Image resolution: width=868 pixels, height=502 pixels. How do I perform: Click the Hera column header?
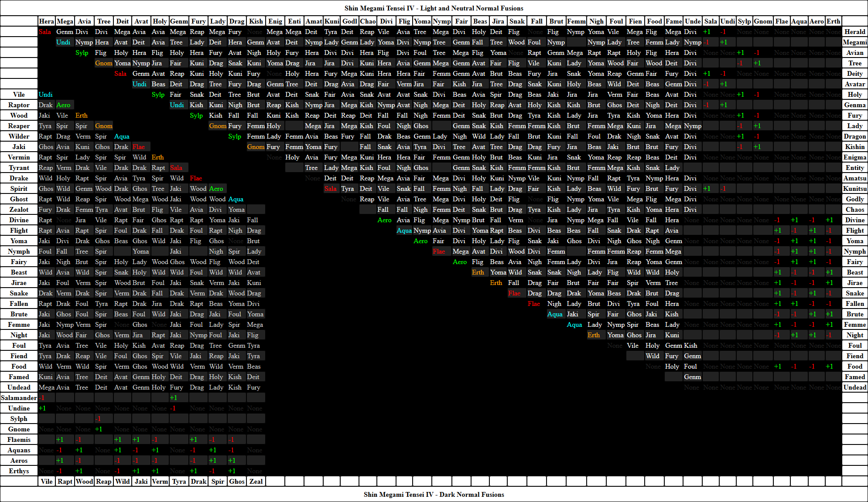pyautogui.click(x=46, y=21)
